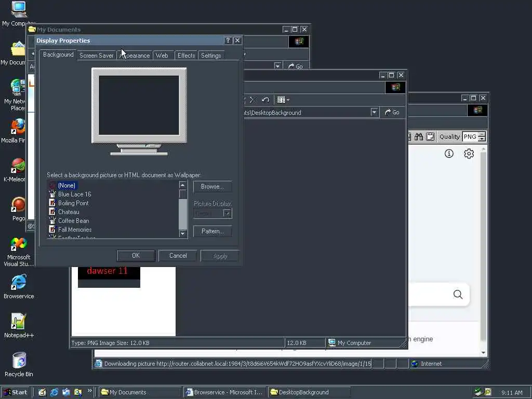Select the (None) wallpaper entry

(66, 185)
